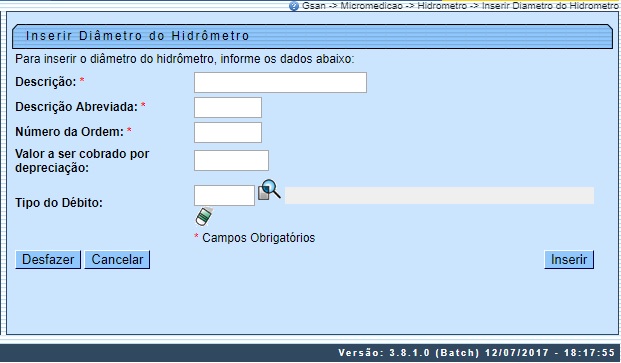Click the Desfazer button
This screenshot has height=363, width=621.
click(x=48, y=260)
